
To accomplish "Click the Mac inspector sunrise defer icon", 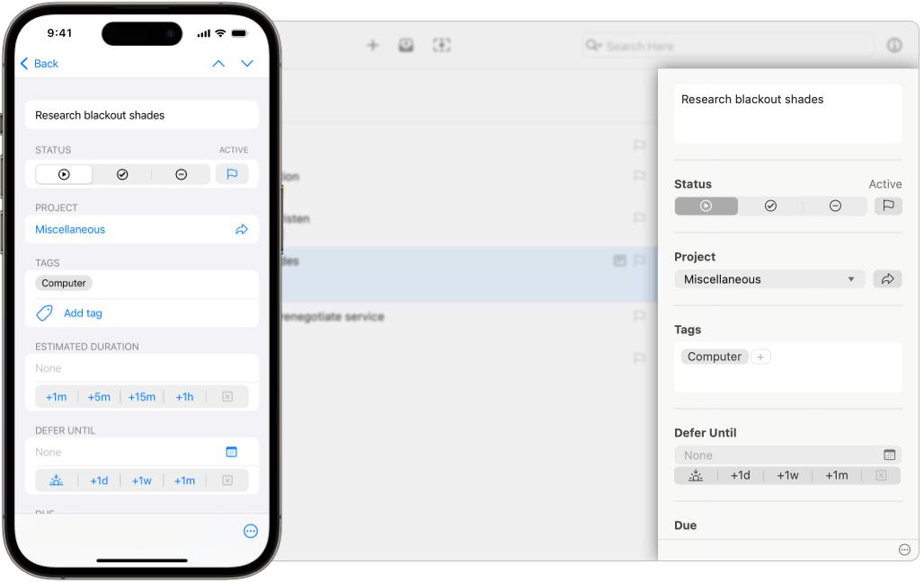I will click(696, 475).
